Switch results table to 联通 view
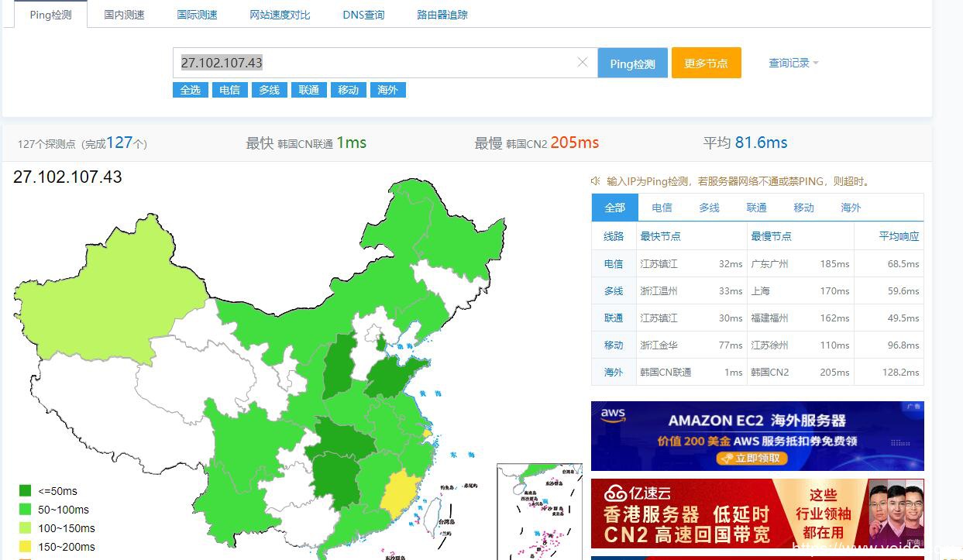This screenshot has height=560, width=963. point(755,207)
